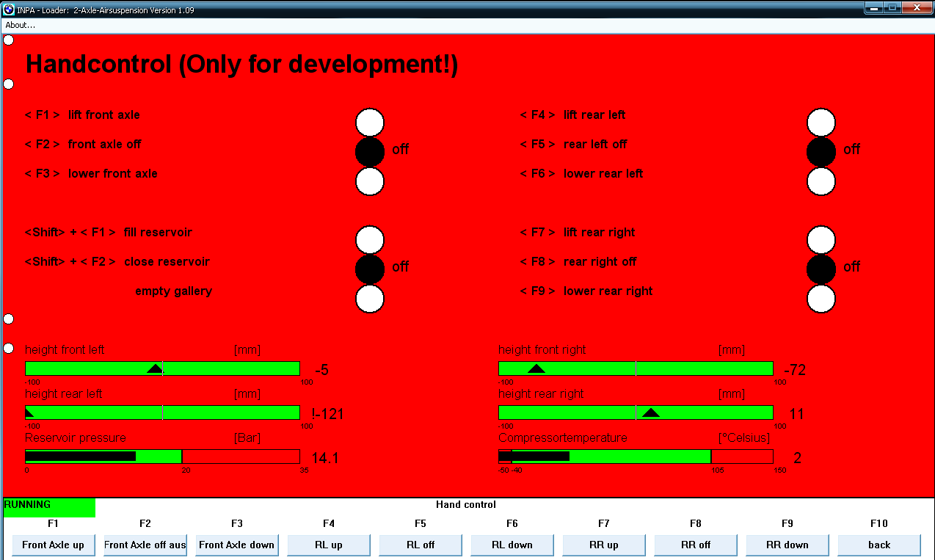This screenshot has width=935, height=560.
Task: Click the Front Axle down button
Action: click(237, 545)
